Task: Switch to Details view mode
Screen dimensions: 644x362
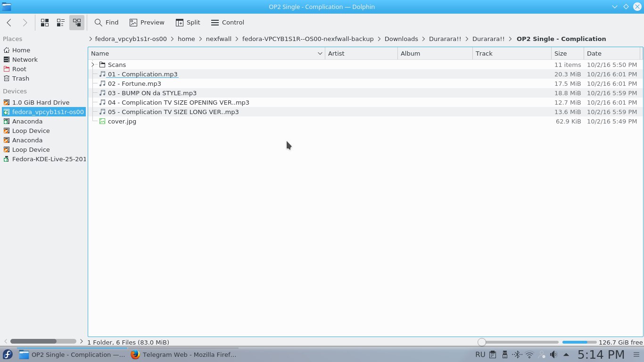Action: pyautogui.click(x=76, y=23)
